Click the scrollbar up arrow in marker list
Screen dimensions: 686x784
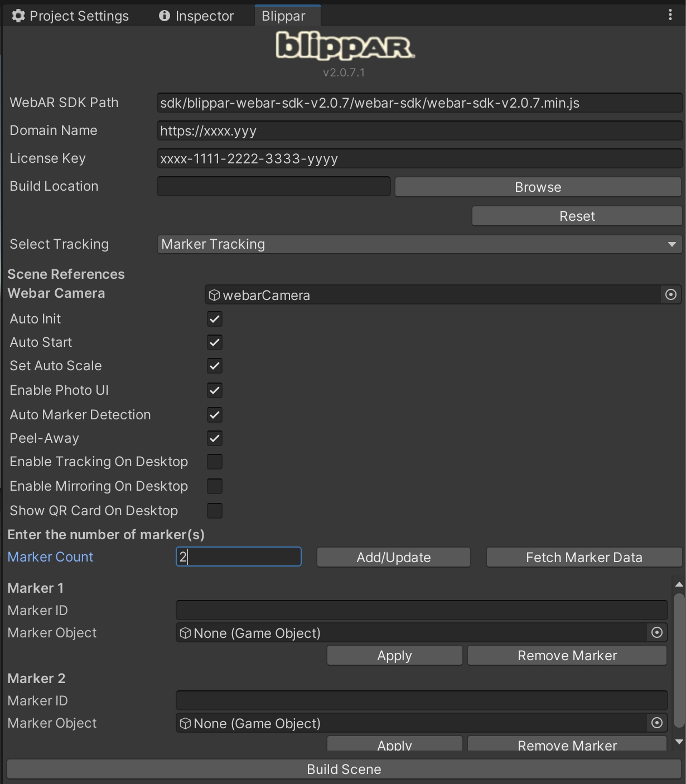(x=679, y=584)
